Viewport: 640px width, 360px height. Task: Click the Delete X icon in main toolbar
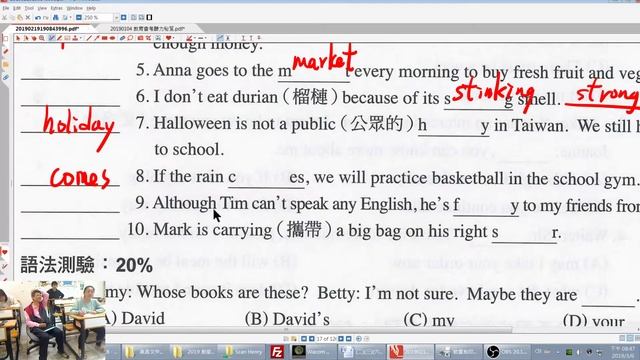point(28,18)
